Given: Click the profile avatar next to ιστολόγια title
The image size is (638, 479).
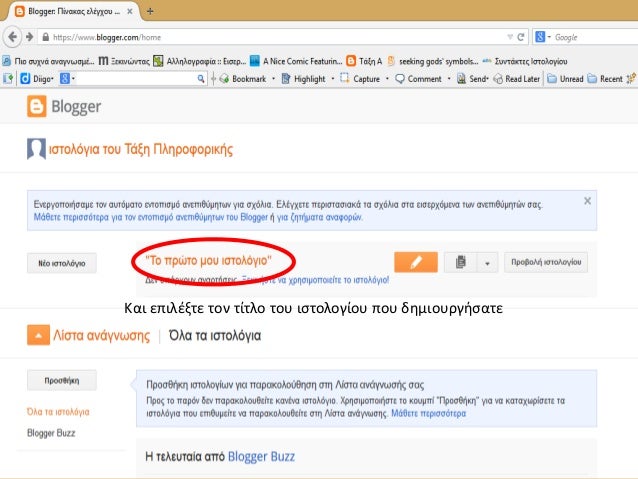Looking at the screenshot, I should point(36,149).
